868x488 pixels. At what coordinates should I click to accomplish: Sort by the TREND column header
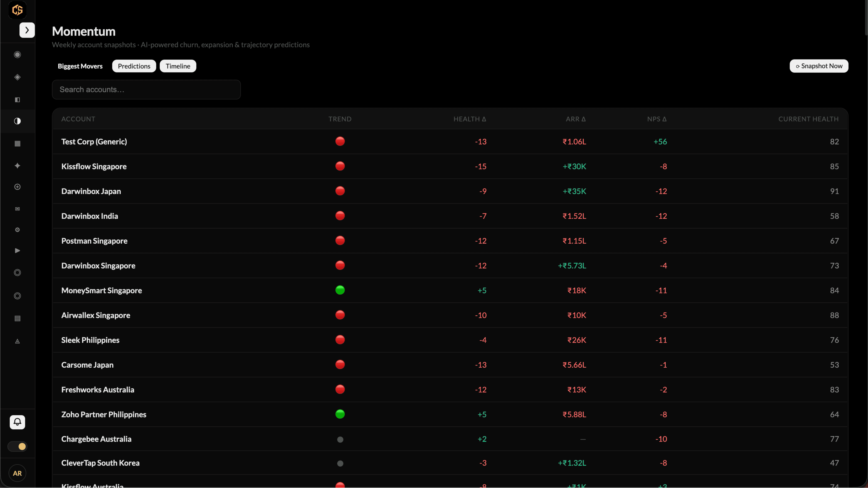coord(340,119)
